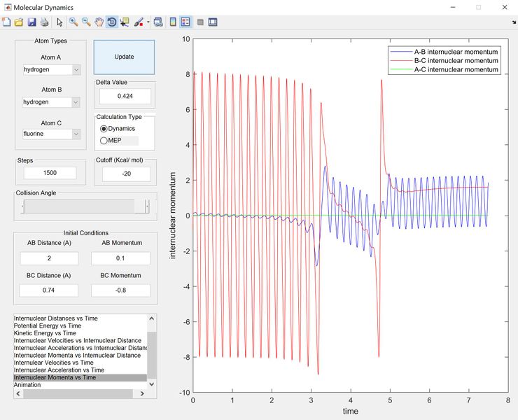Screen dimensions: 518x420
Task: Open the Atom C dropdown showing fluorine
Action: coord(52,134)
